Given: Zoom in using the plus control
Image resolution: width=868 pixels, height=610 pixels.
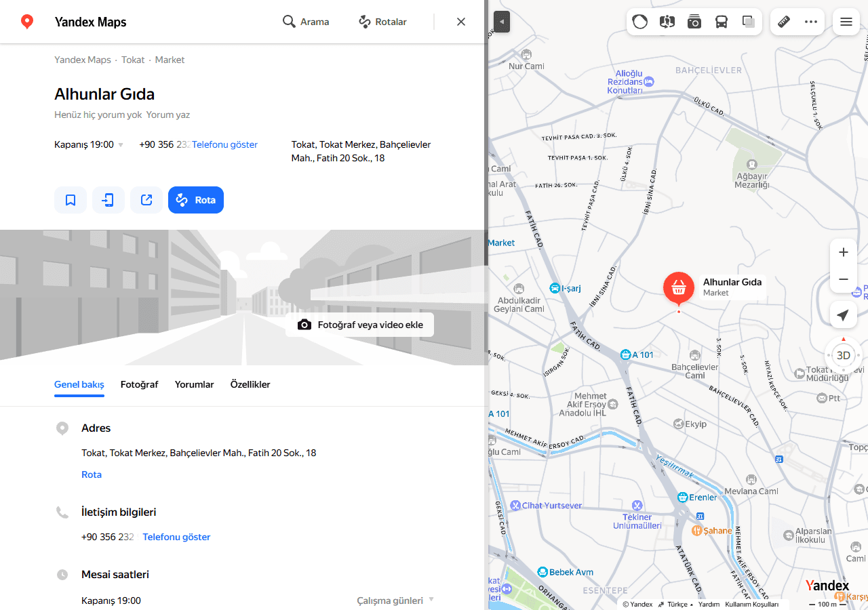Looking at the screenshot, I should (843, 251).
